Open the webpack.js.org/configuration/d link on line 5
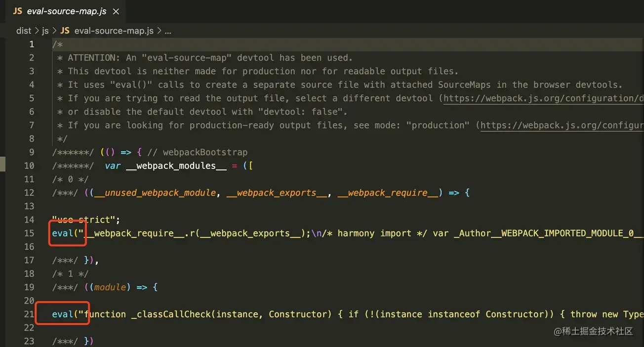 click(544, 98)
